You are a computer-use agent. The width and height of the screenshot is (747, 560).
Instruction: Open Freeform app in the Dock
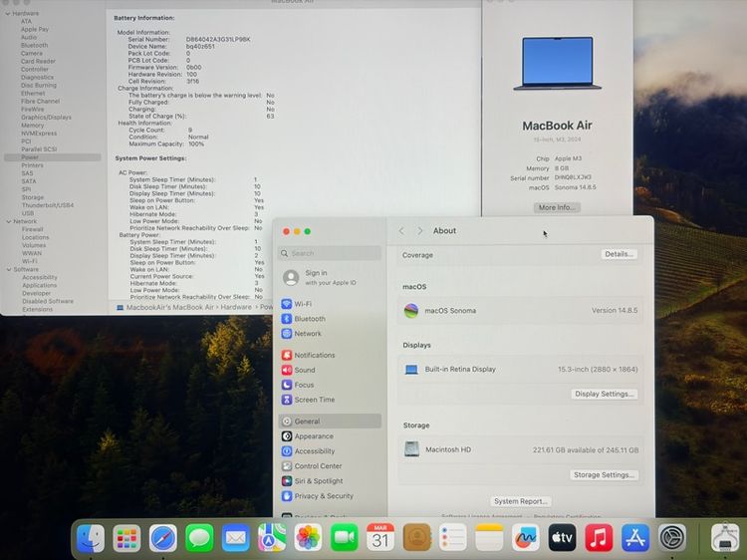pos(526,538)
